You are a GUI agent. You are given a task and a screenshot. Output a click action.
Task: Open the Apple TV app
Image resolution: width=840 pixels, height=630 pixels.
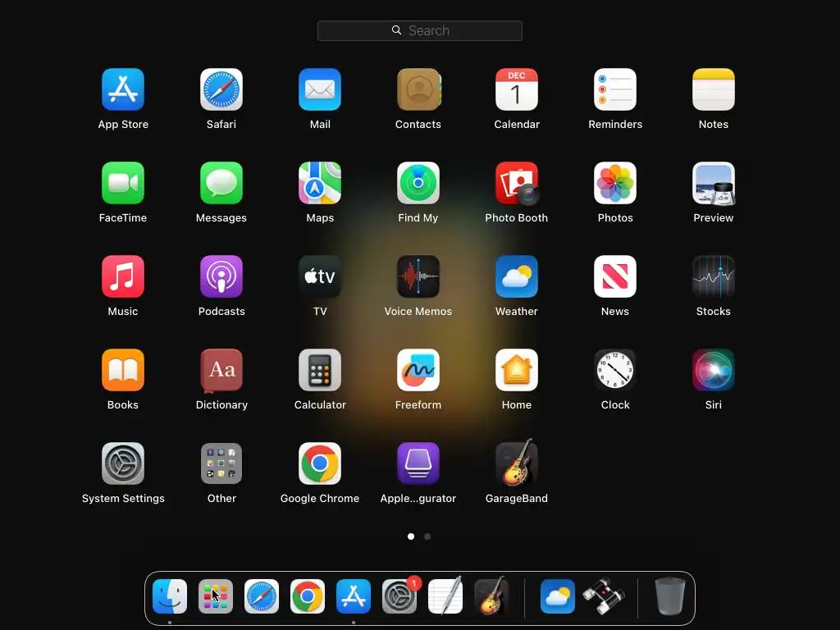click(x=320, y=276)
